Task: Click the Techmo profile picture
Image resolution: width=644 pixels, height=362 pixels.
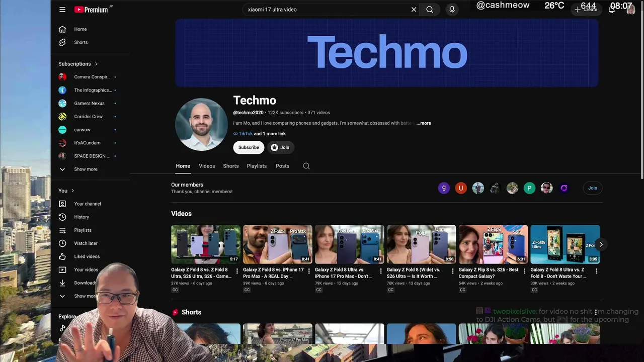Action: (x=201, y=124)
